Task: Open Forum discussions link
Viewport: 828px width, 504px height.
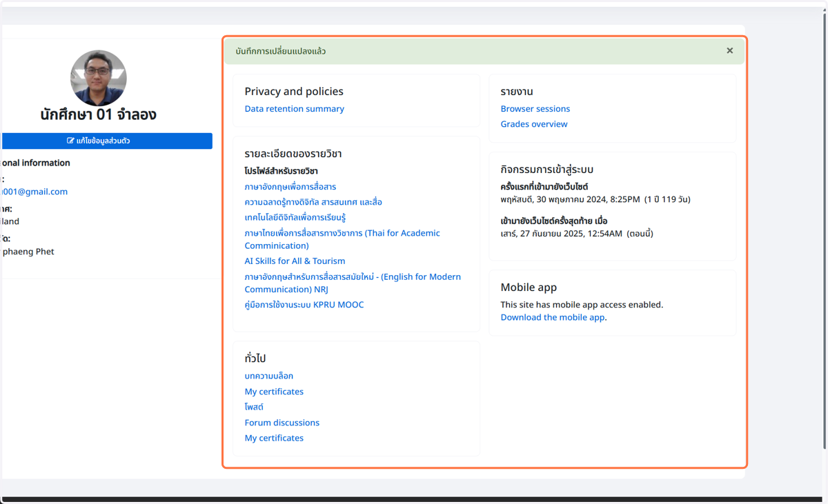Action: pos(282,423)
